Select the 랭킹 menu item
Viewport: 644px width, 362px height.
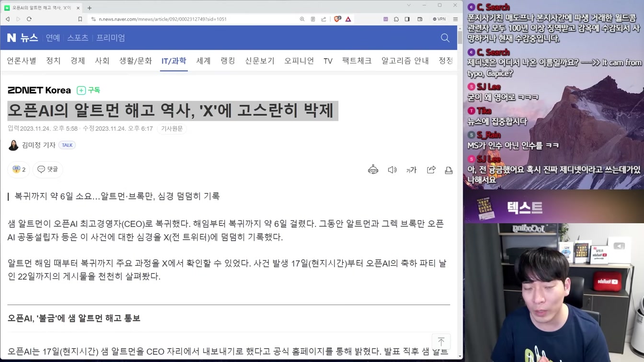[228, 61]
